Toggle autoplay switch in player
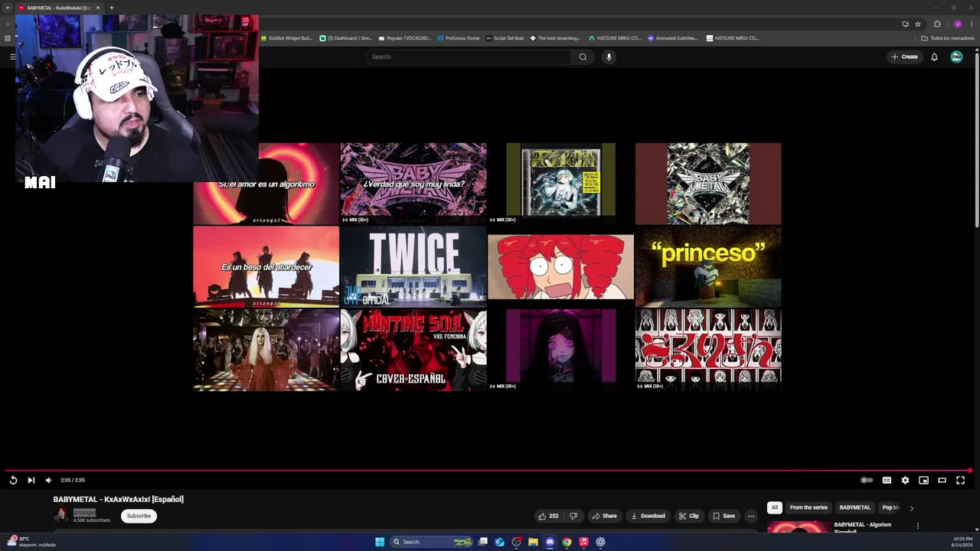 coord(867,480)
